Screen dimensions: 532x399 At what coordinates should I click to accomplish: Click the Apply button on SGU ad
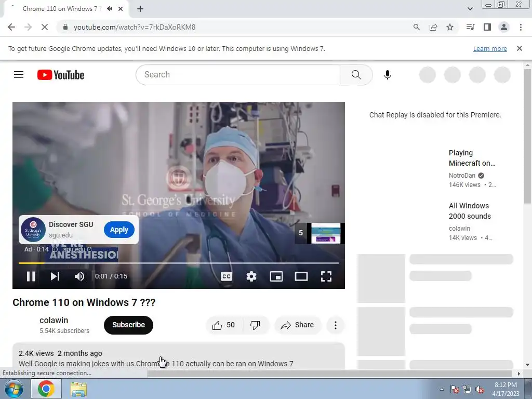tap(119, 230)
